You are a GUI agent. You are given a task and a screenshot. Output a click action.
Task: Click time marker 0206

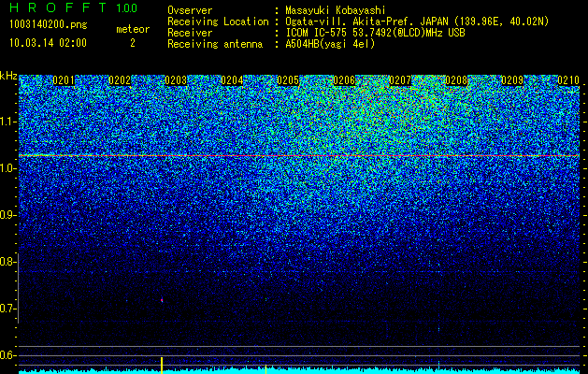[x=344, y=80]
